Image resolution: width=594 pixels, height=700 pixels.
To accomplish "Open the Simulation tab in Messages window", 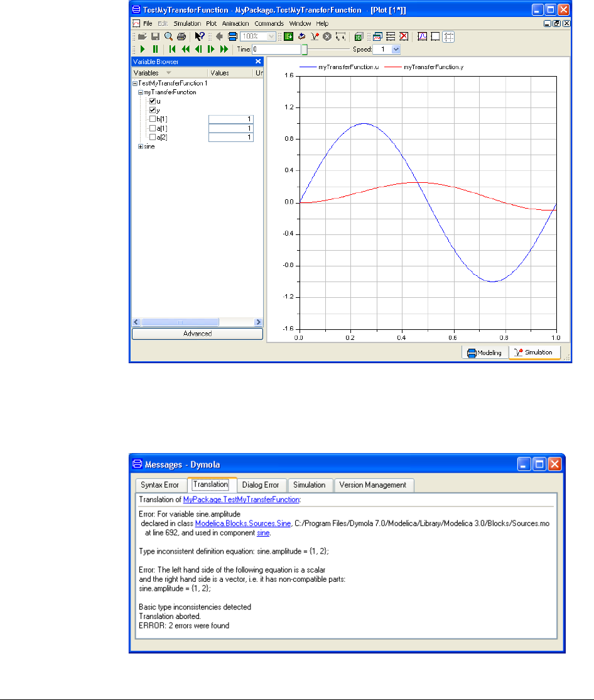I will [x=309, y=485].
